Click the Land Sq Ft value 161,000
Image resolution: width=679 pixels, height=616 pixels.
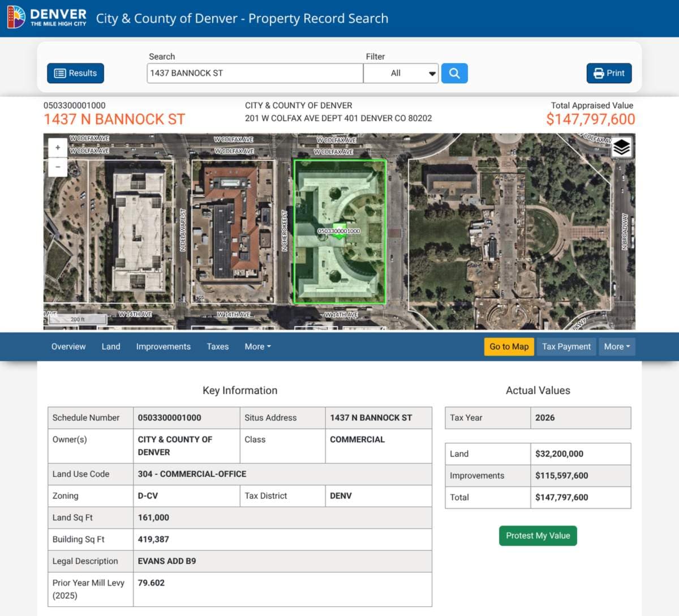153,517
